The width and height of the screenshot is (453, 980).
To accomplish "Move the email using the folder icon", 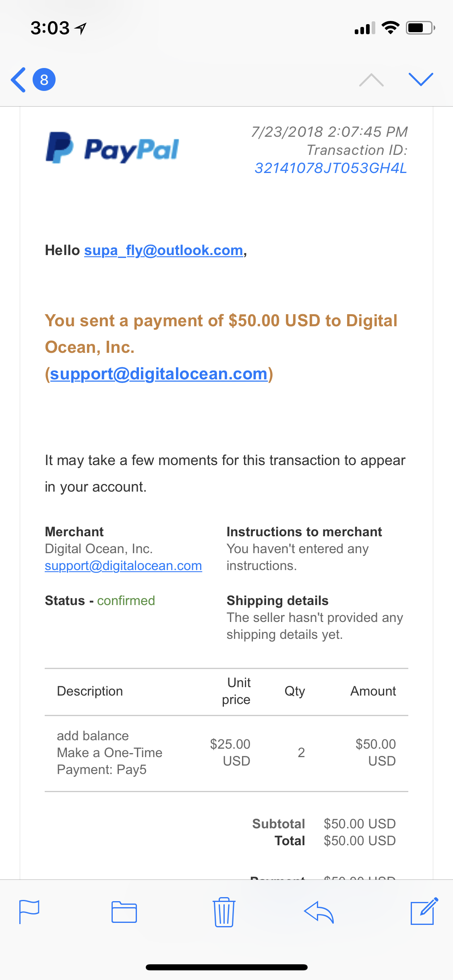I will click(x=124, y=912).
